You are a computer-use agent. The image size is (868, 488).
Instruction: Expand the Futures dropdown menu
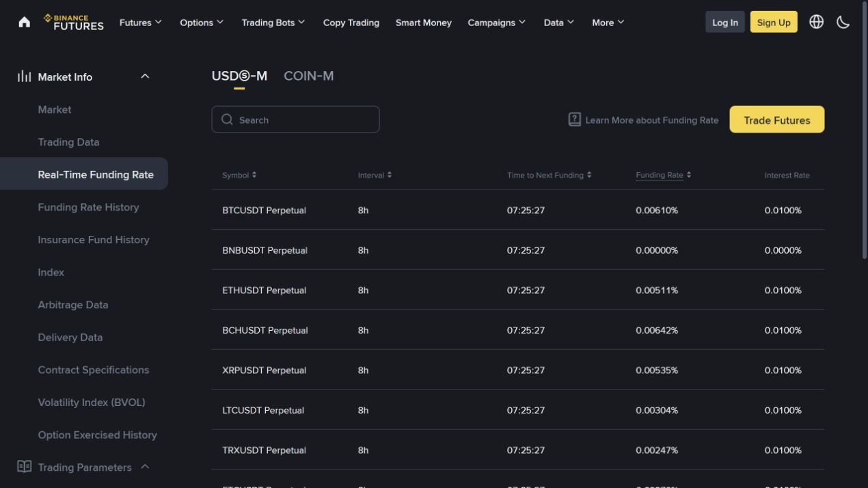pos(141,22)
